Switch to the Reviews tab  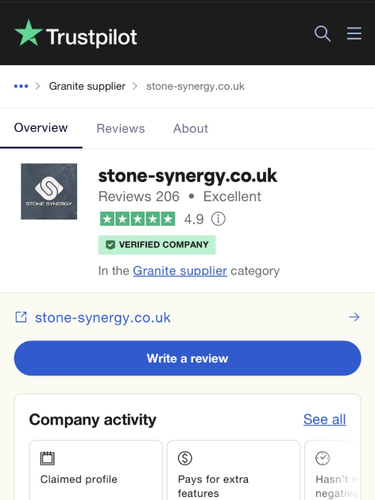121,128
